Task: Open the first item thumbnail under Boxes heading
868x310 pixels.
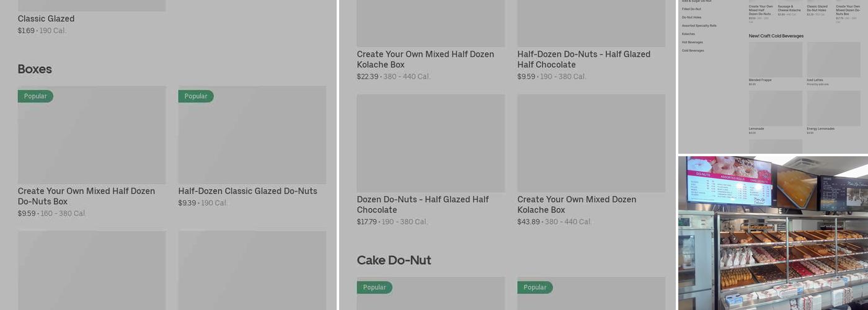Action: pyautogui.click(x=92, y=135)
